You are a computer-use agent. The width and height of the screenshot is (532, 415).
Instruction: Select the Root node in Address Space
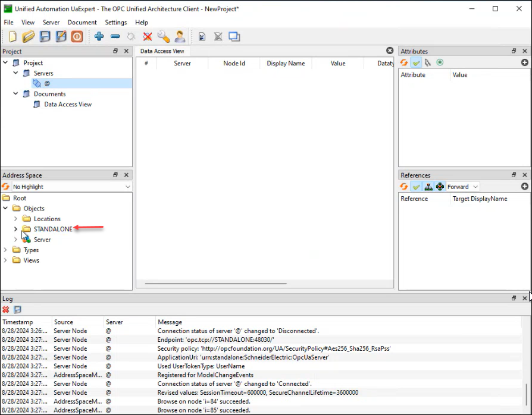click(19, 198)
